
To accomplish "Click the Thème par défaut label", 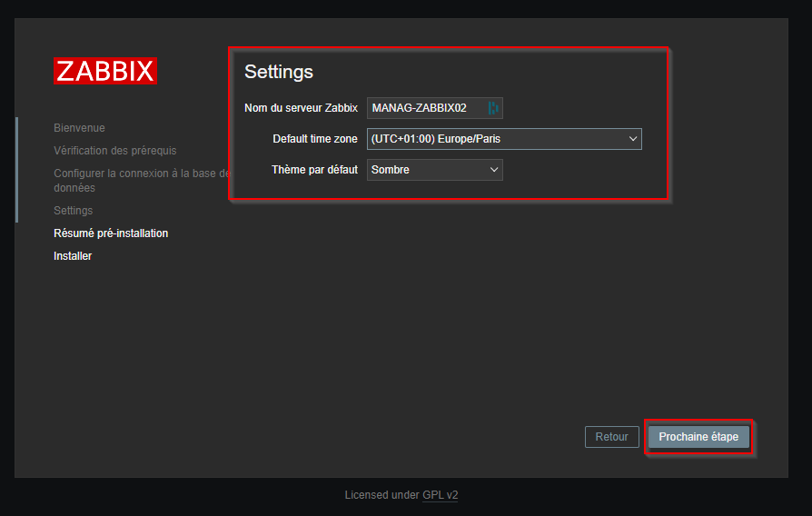I will point(314,170).
